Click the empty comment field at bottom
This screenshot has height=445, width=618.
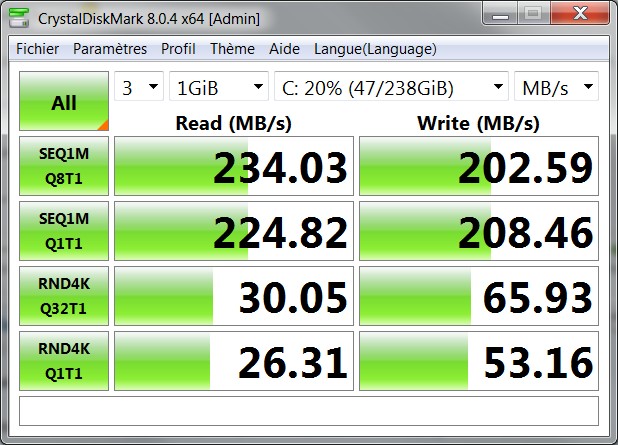coord(309,411)
